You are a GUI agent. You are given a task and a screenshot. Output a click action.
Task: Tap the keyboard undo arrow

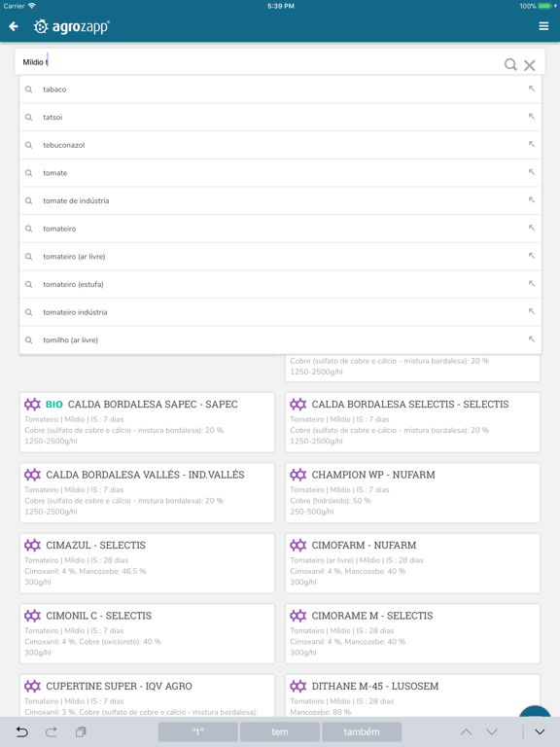pyautogui.click(x=22, y=731)
